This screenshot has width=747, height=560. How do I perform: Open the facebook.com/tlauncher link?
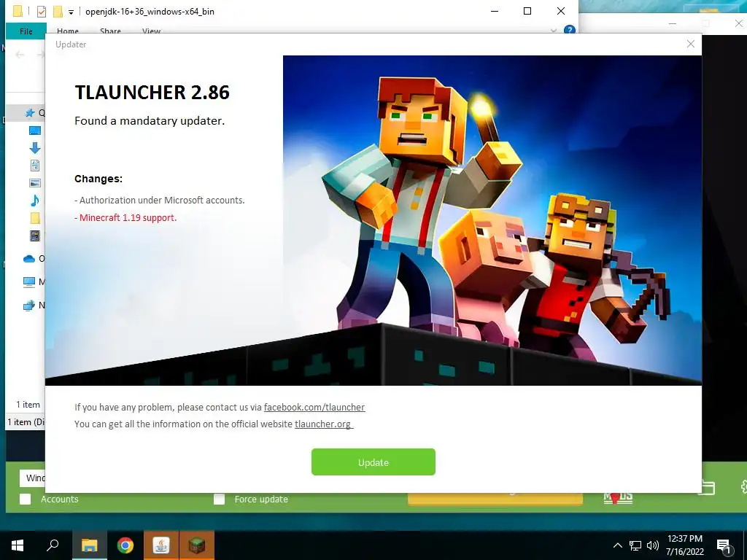click(x=314, y=407)
